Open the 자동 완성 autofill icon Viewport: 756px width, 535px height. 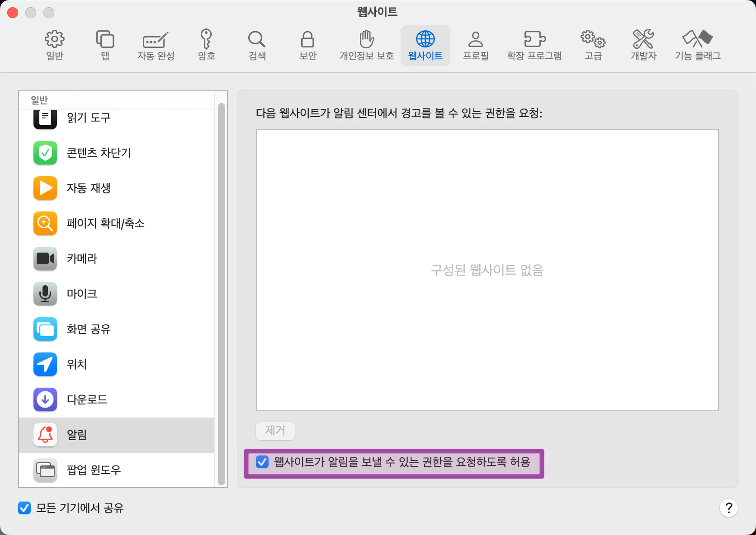click(x=156, y=40)
